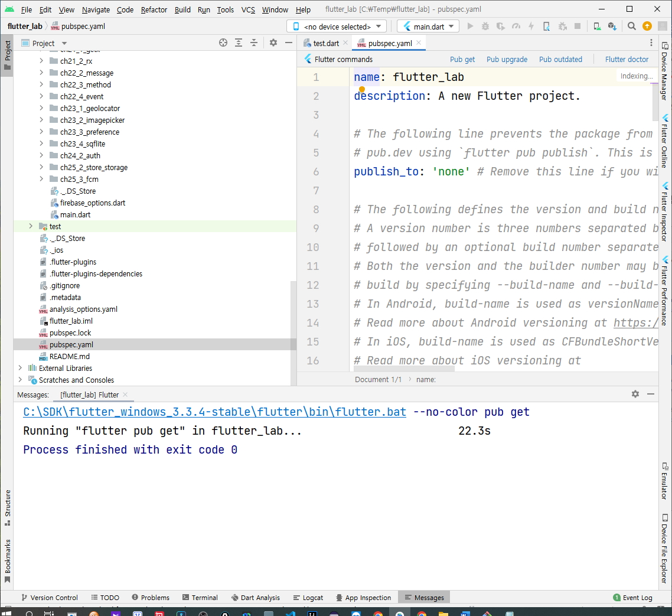Close the pubspec.yaml editor tab
Viewport: 672px width, 616px height.
(x=419, y=43)
